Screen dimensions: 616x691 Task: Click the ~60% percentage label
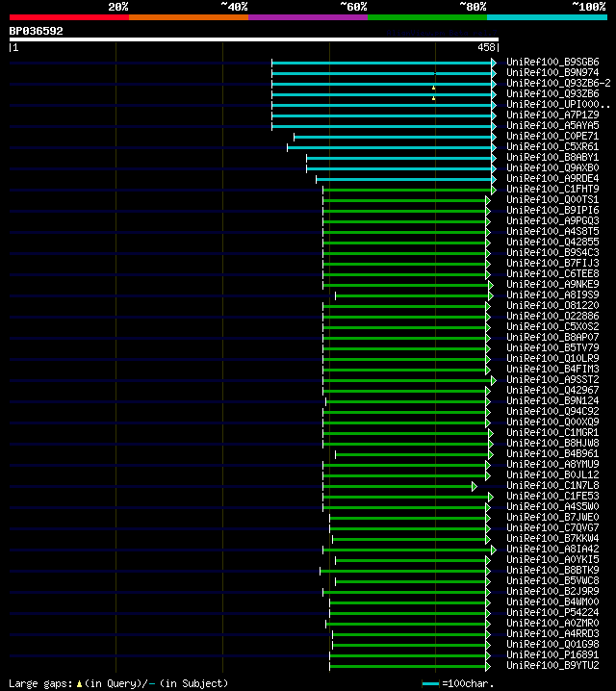tap(353, 7)
